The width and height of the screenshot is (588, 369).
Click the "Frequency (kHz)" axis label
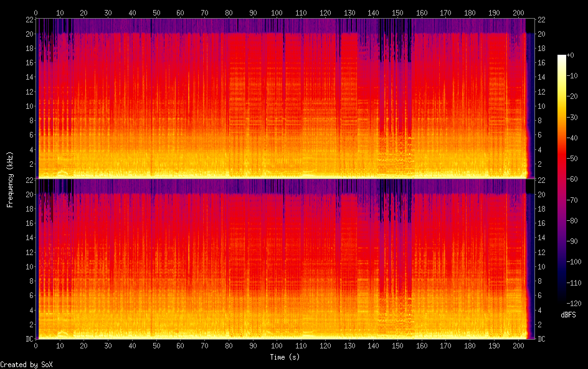point(10,179)
